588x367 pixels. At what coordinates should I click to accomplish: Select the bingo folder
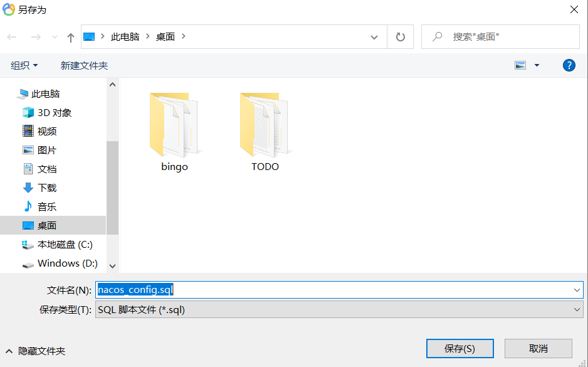[174, 132]
